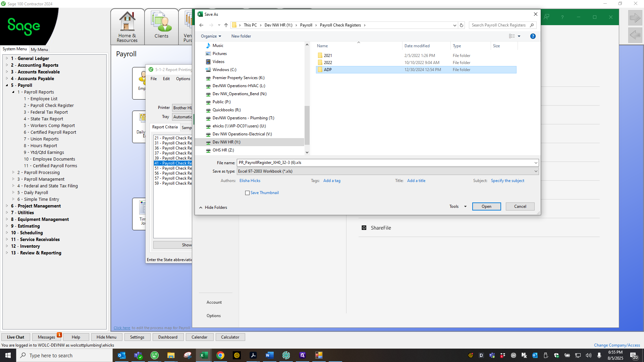
Task: Open the Calculator button
Action: [230, 337]
